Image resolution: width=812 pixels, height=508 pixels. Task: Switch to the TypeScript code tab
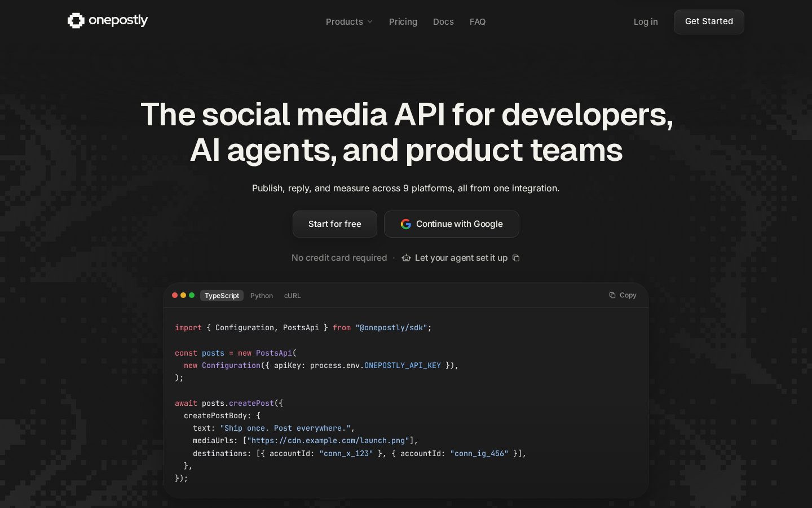click(222, 295)
